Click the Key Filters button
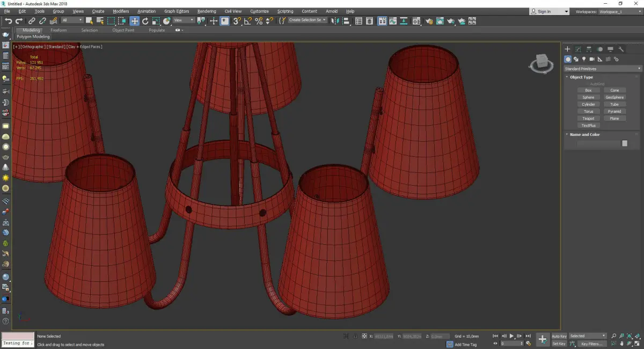The image size is (644, 349). pyautogui.click(x=591, y=344)
